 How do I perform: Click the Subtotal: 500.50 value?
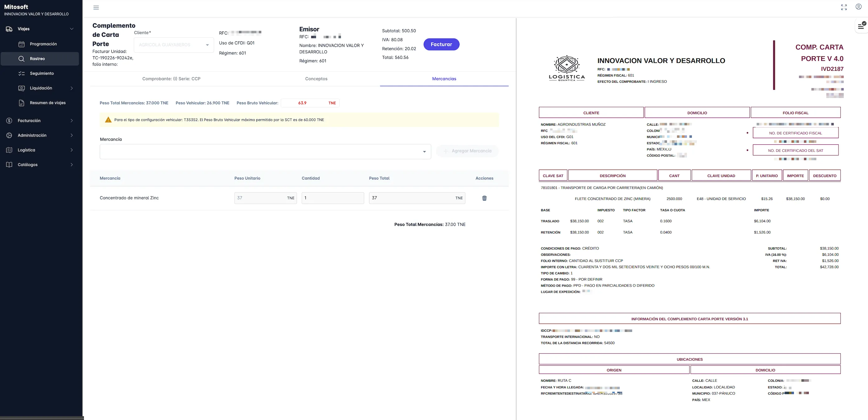(x=399, y=31)
